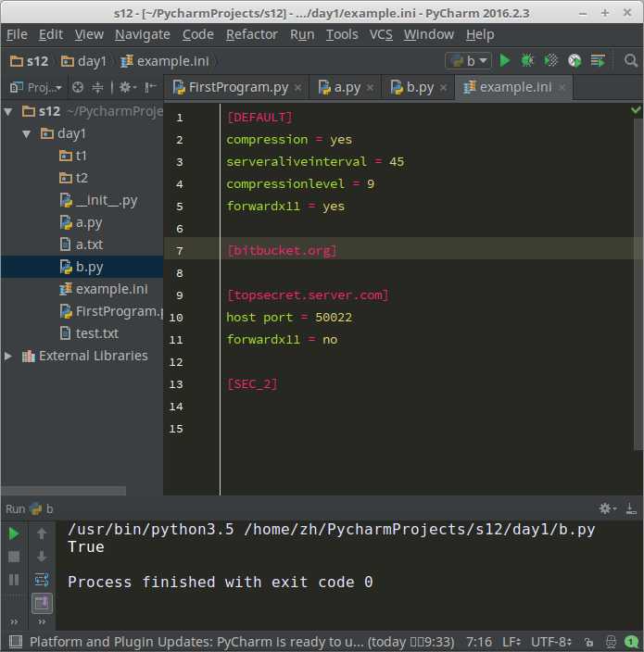Open the VCS menu

(381, 34)
